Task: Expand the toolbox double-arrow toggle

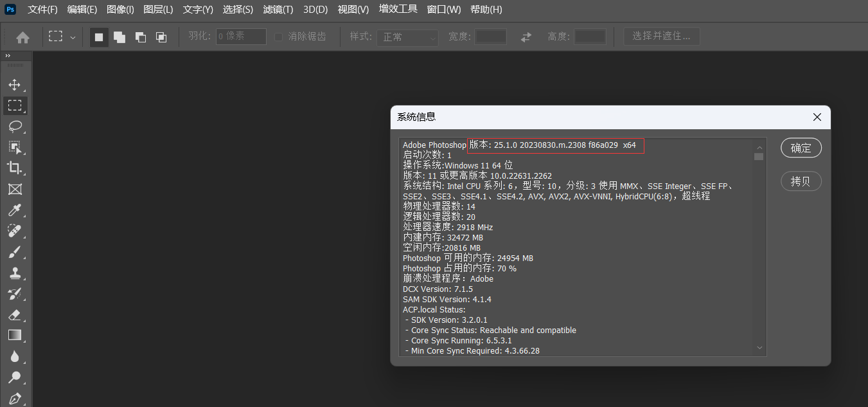Action: click(8, 57)
